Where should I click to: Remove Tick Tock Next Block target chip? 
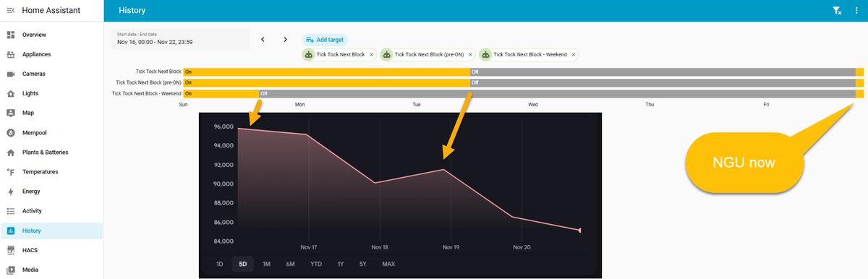tap(372, 54)
